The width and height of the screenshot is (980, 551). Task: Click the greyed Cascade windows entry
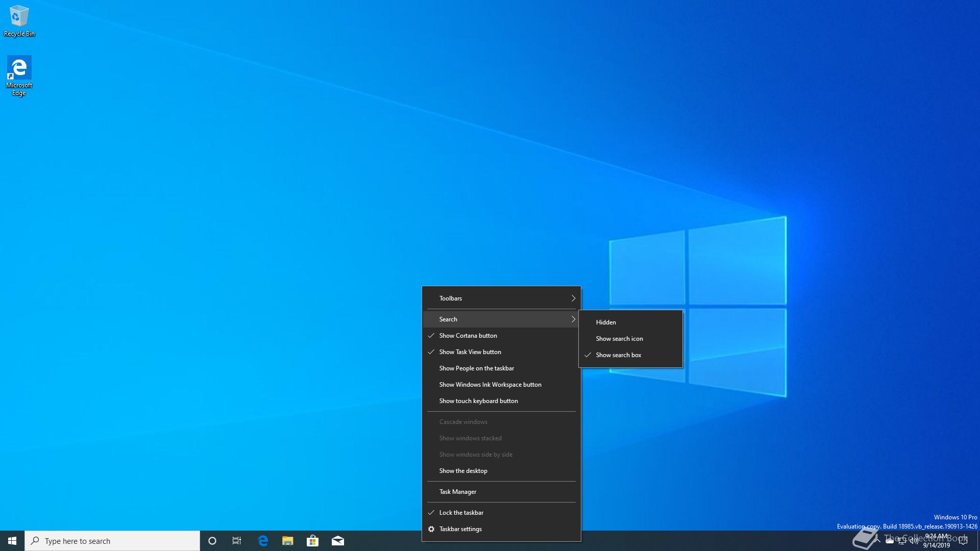(x=502, y=422)
